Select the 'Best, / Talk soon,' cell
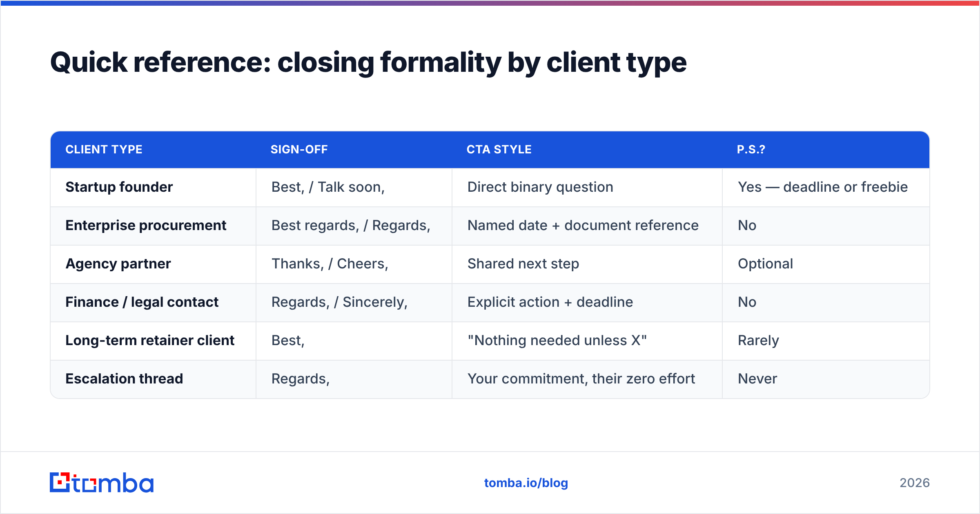Image resolution: width=980 pixels, height=514 pixels. (354, 187)
